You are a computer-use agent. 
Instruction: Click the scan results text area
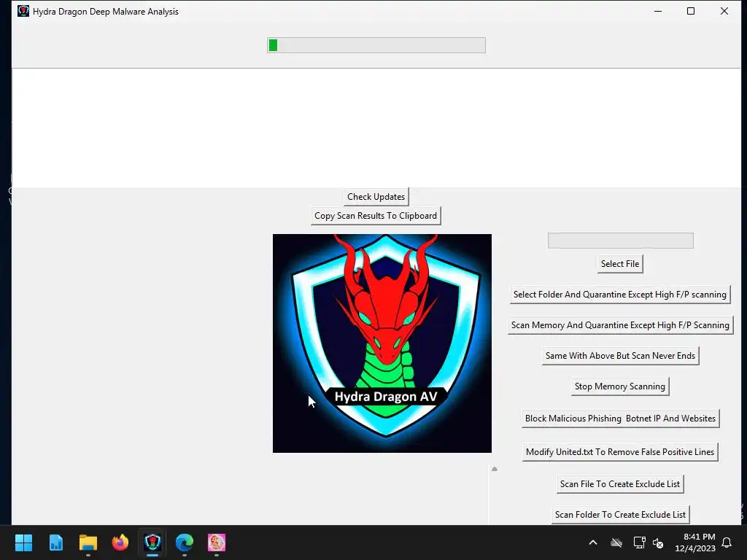point(376,128)
